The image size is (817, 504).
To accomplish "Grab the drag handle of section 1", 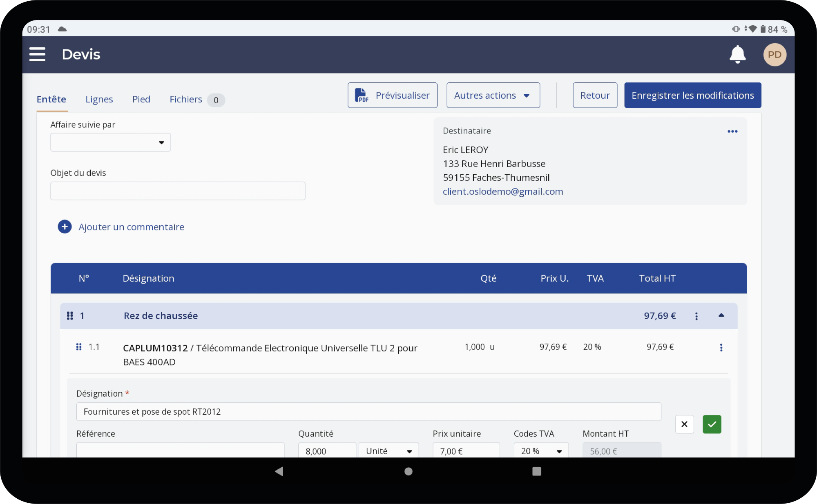I will 70,315.
